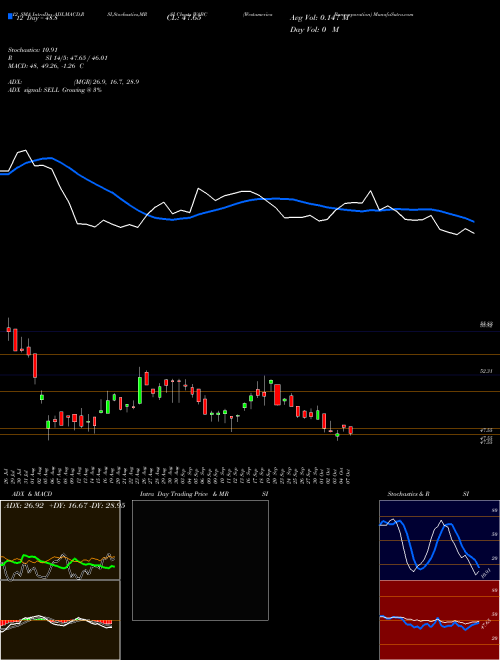The width and height of the screenshot is (500, 660).
Task: Click the empty Intra Day Trading chart box
Action: point(200,560)
